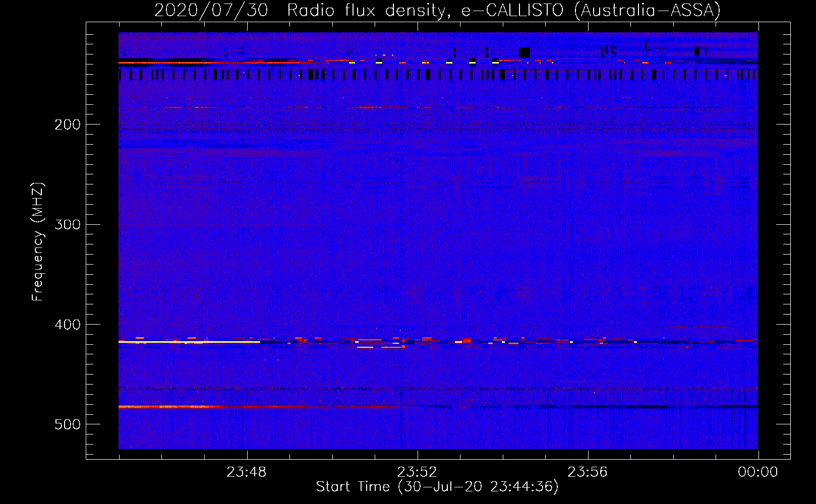
Task: Click the 'Start Time (30-Jul-20 23:44:36)' label
Action: [x=437, y=487]
